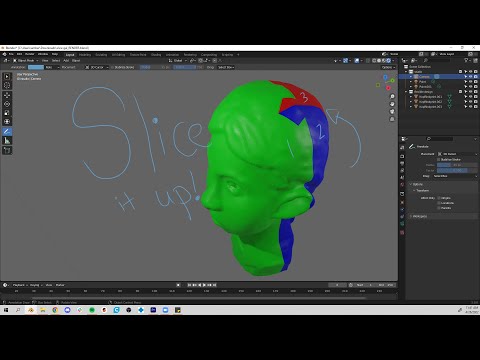Click the annotation color swatch in tool settings

pyautogui.click(x=36, y=67)
